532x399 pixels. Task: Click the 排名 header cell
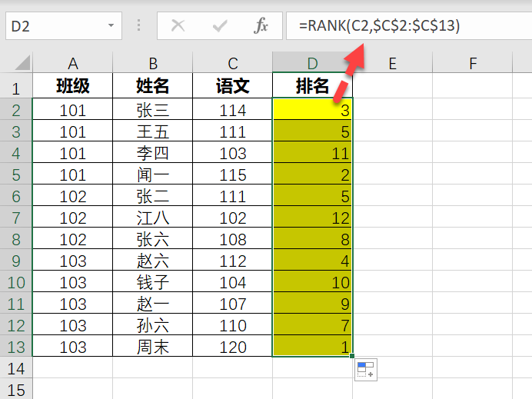tap(312, 85)
